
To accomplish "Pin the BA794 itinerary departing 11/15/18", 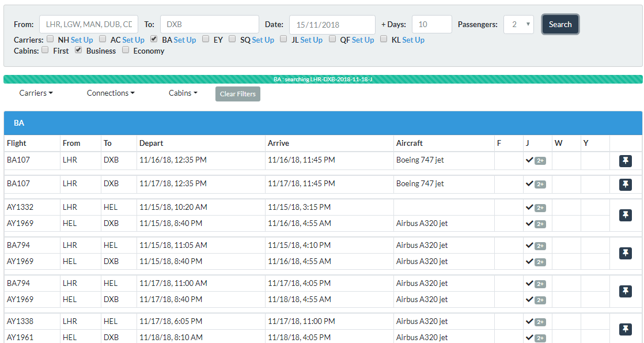I will pyautogui.click(x=625, y=253).
